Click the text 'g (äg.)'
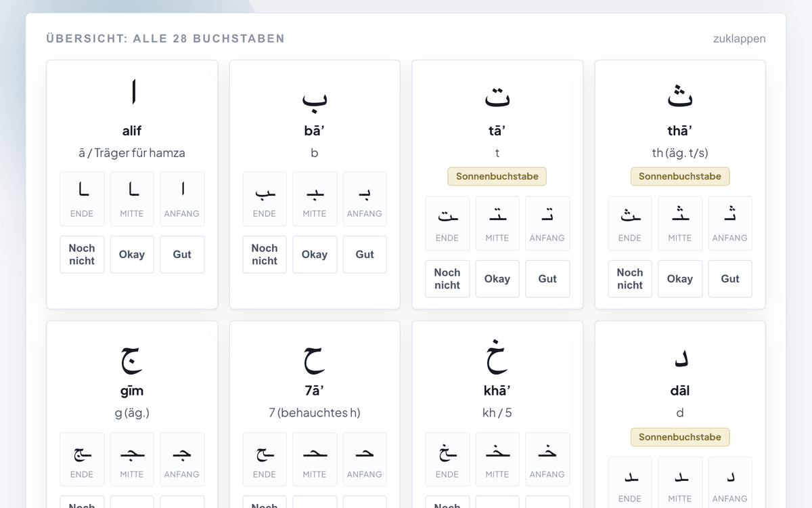 132,412
